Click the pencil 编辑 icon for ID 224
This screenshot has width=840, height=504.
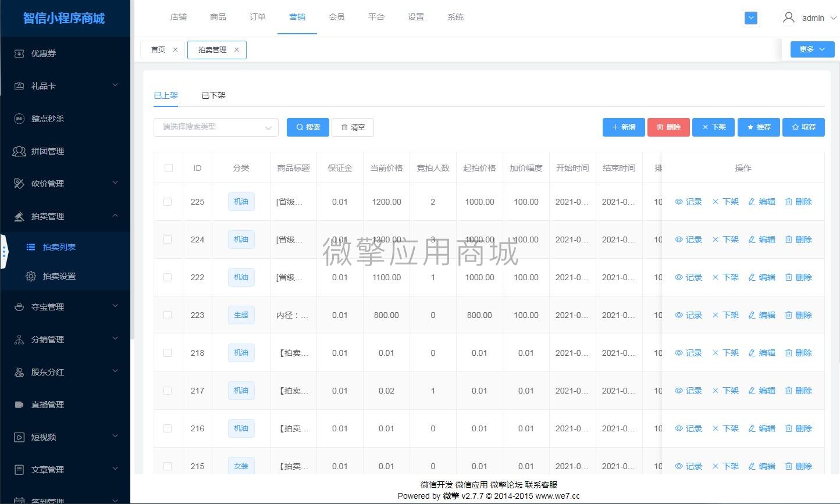752,240
